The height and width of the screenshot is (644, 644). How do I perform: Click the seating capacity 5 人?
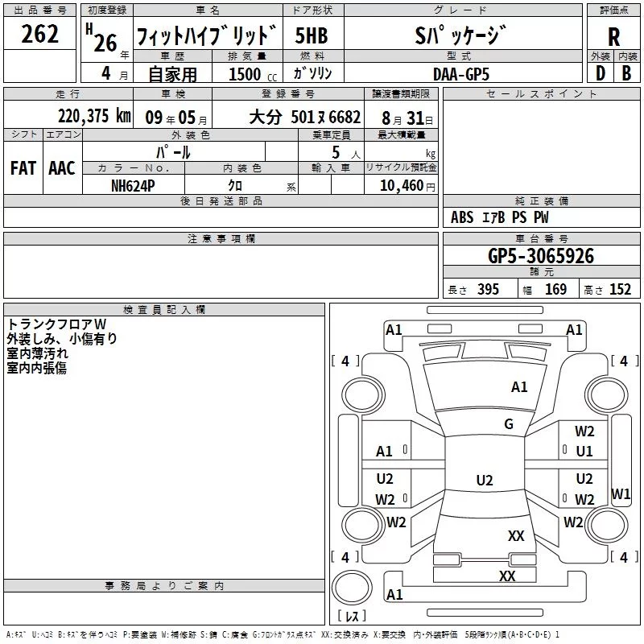pyautogui.click(x=346, y=153)
